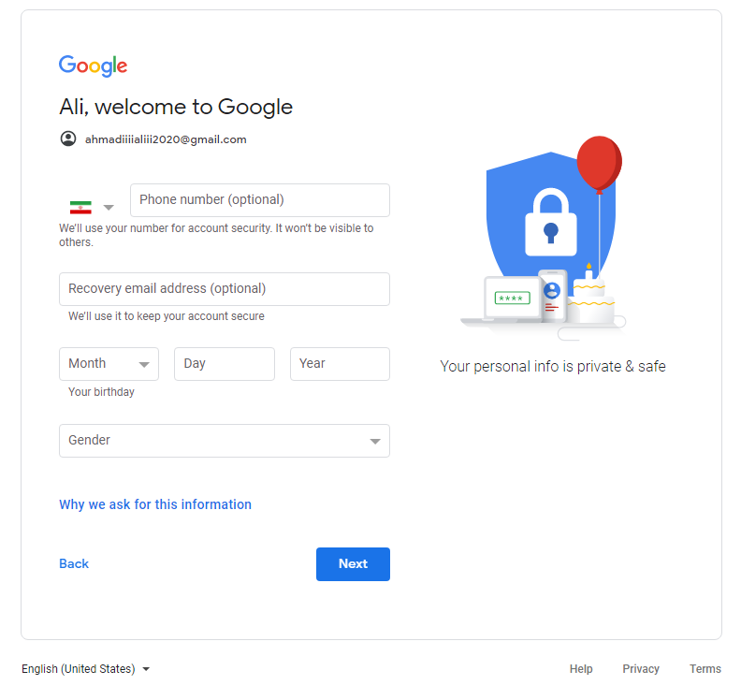Click the Google logo

pos(94,66)
